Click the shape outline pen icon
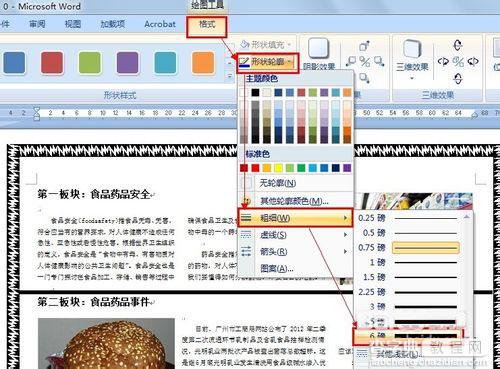500x369 pixels. click(x=244, y=62)
